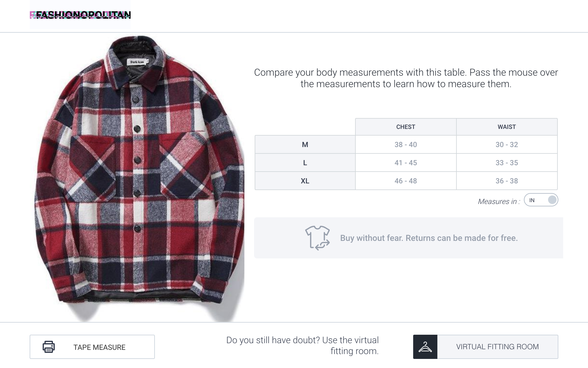The width and height of the screenshot is (588, 368).
Task: Click the 41 - 45 chest measurement cell
Action: coord(406,163)
